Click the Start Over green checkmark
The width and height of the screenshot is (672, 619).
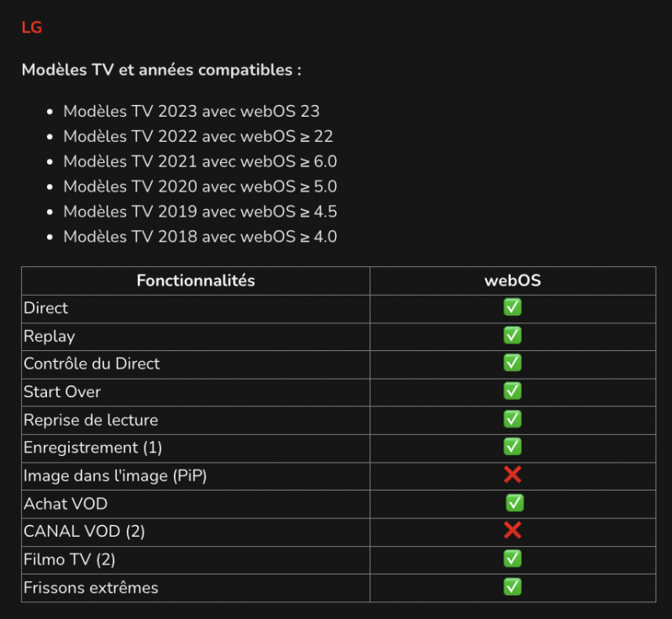[x=512, y=391]
